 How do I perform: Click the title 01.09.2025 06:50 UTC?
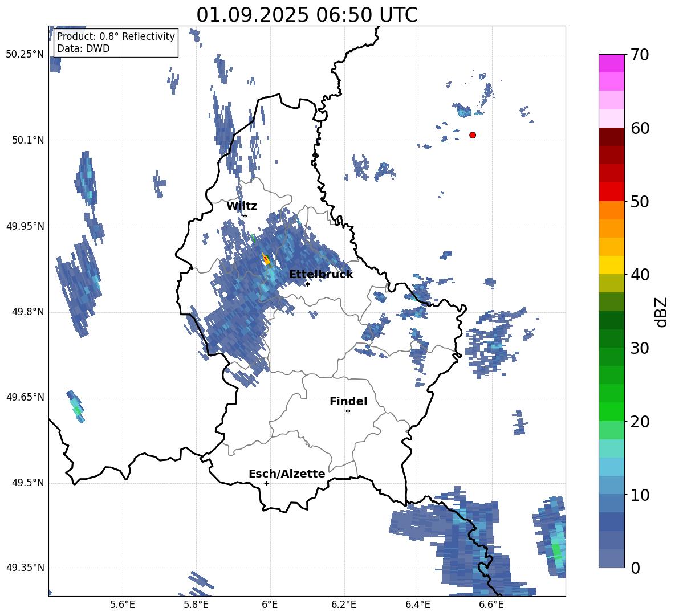[307, 15]
